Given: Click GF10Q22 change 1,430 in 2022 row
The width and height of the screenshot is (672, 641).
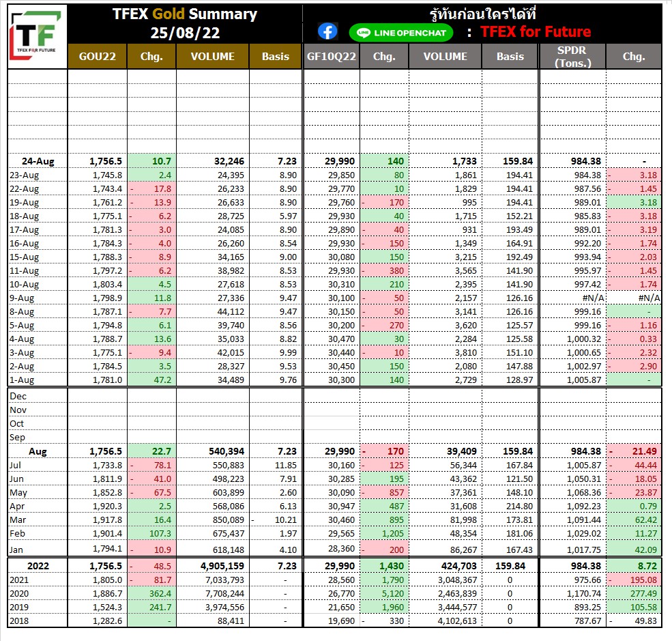Looking at the screenshot, I should point(392,566).
